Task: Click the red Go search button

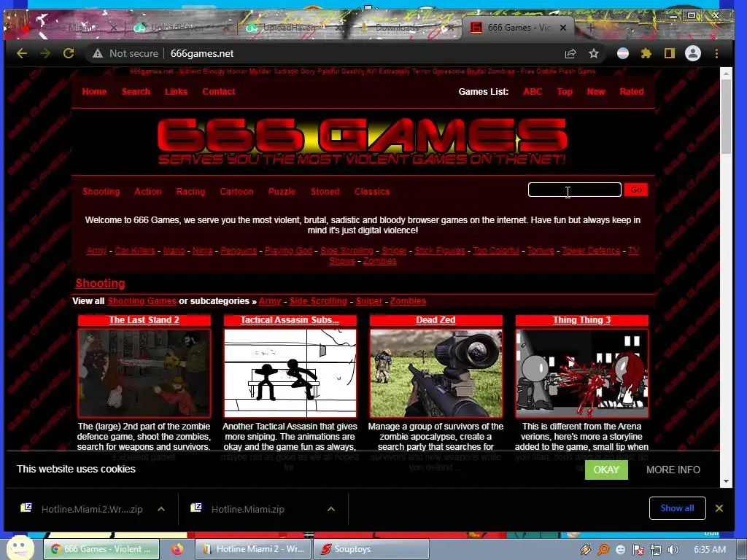Action: coord(636,190)
